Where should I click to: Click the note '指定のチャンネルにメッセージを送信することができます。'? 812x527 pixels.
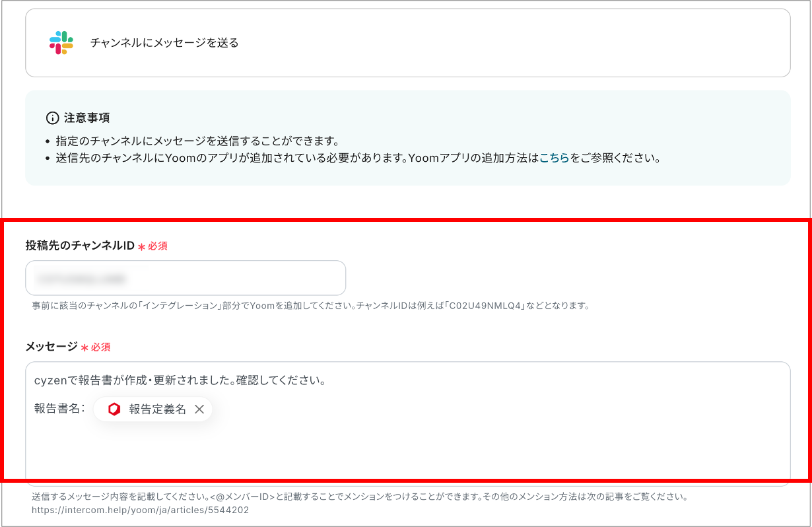(197, 141)
